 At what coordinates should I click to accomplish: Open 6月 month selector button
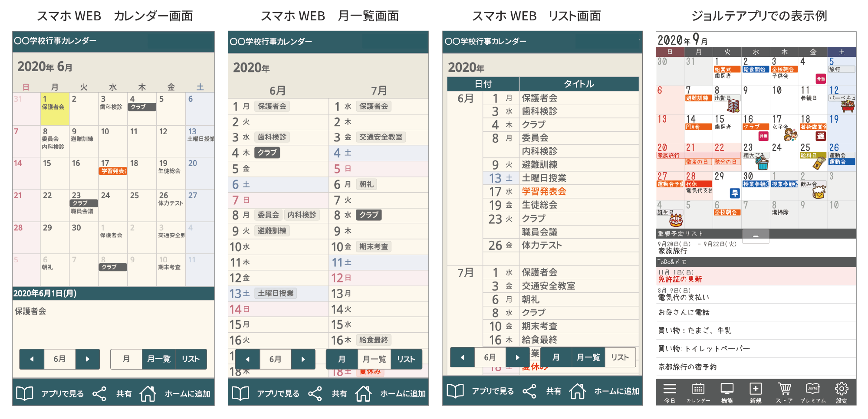pyautogui.click(x=59, y=359)
